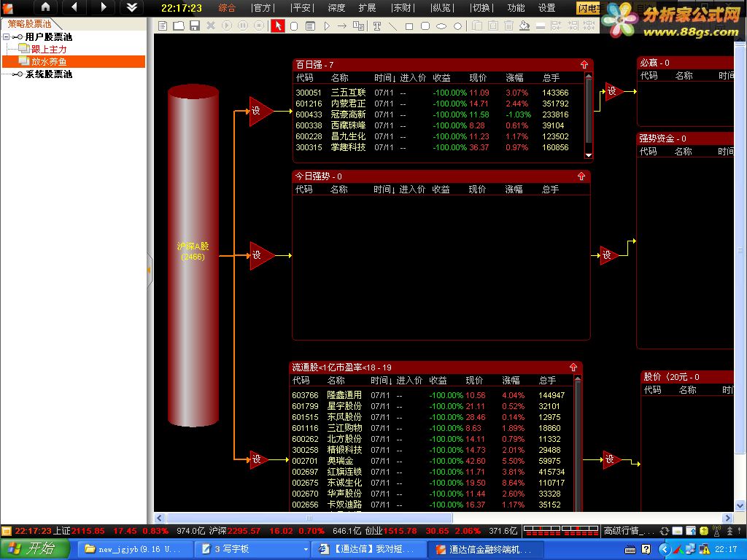Screen dimensions: 747x560
Task: Click the 设 triangle feeding 流通股 panel
Action: point(259,459)
